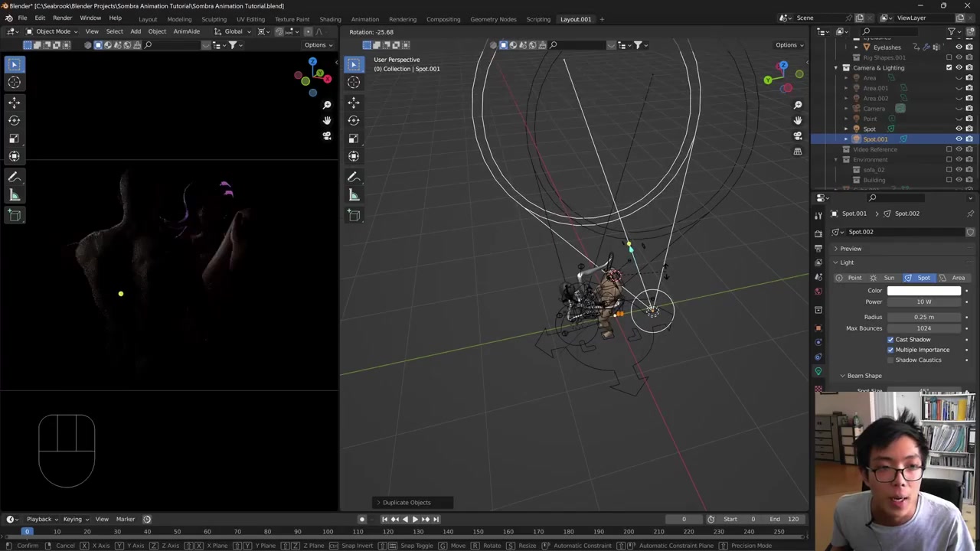Select the Annotate tool in left viewport
This screenshot has height=551, width=980.
(14, 177)
